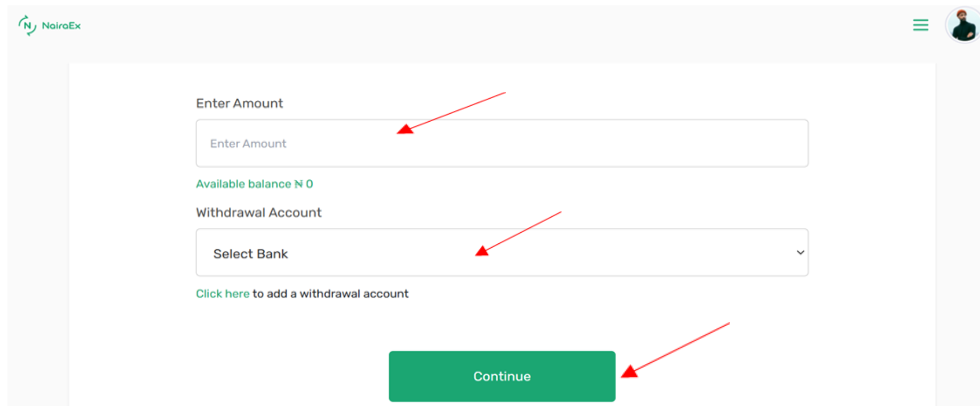Open the user profile avatar
980x412 pixels.
962,25
